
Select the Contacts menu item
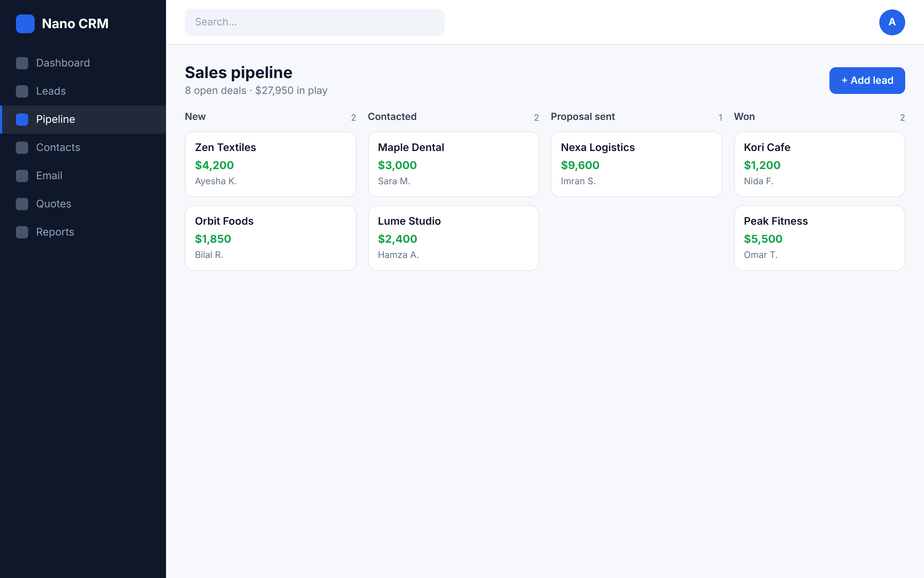(x=83, y=147)
